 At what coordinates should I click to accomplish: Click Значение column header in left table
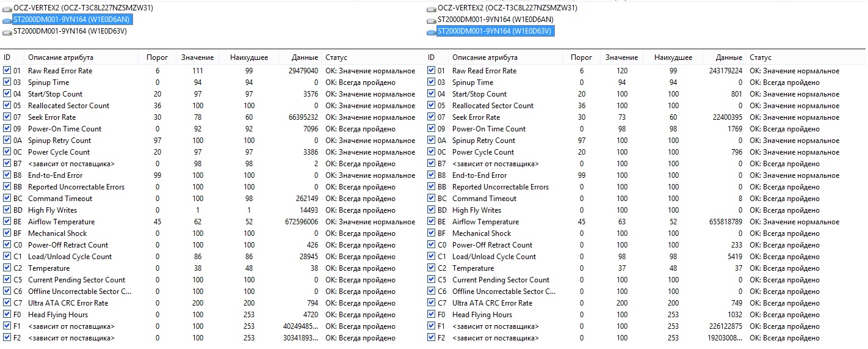pyautogui.click(x=197, y=57)
